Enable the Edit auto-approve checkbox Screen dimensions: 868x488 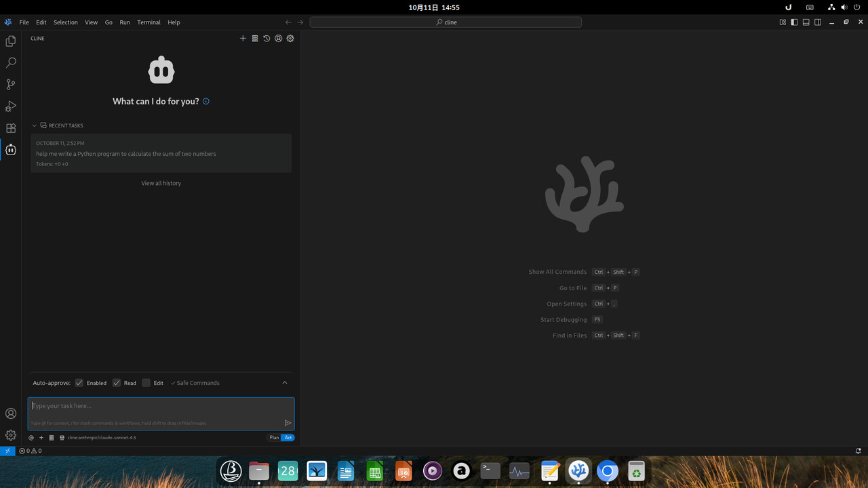click(146, 383)
